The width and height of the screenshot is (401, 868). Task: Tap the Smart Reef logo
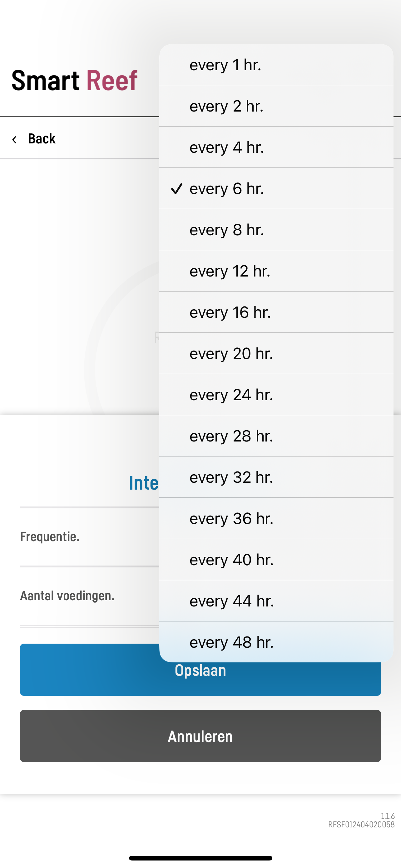pyautogui.click(x=74, y=80)
